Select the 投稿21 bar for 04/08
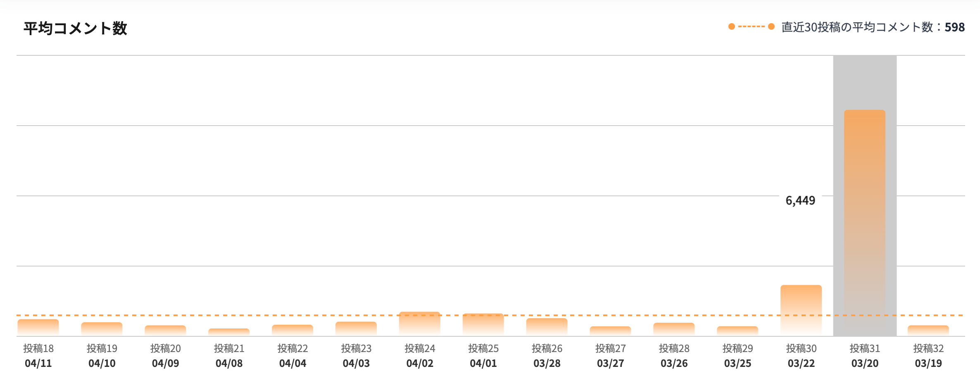Viewport: 980px width, 376px height. pyautogui.click(x=229, y=331)
